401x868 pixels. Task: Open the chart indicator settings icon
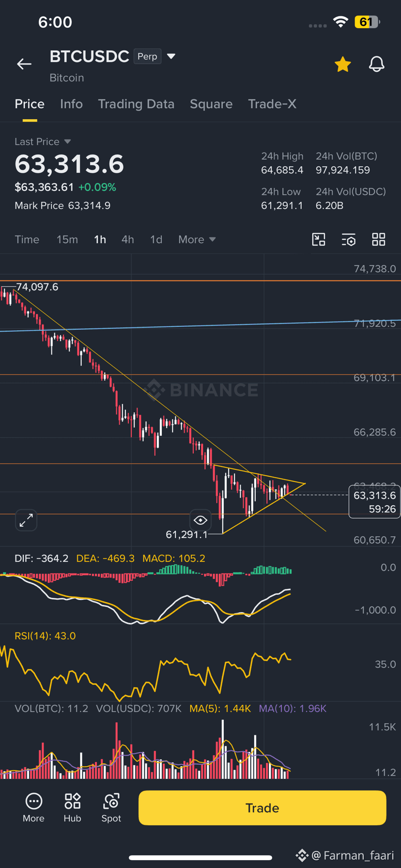pyautogui.click(x=349, y=239)
